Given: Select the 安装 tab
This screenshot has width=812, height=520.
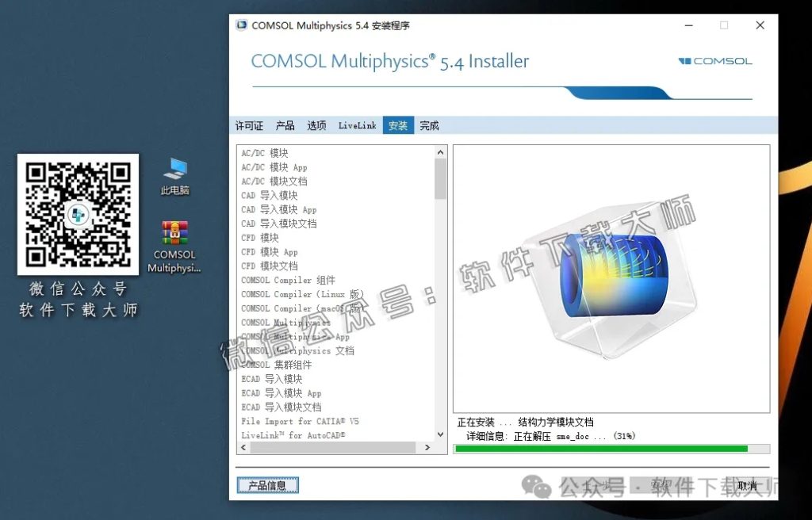Looking at the screenshot, I should [397, 125].
